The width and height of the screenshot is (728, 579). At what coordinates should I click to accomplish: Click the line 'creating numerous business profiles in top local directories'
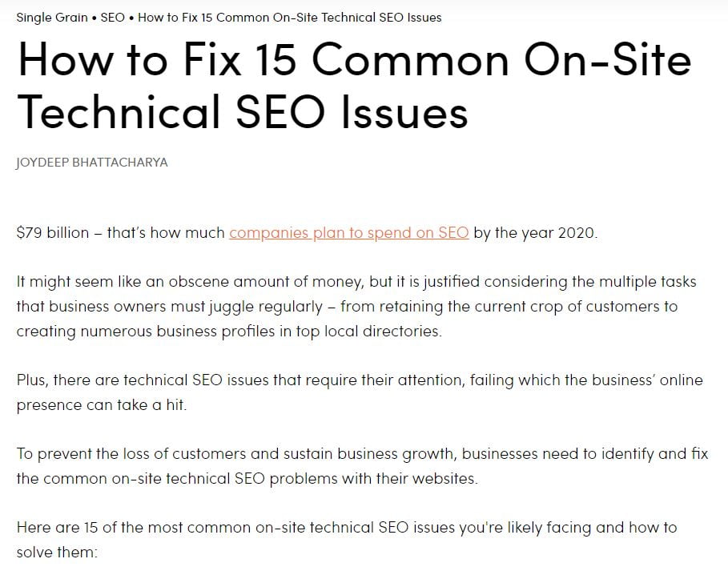pos(229,331)
